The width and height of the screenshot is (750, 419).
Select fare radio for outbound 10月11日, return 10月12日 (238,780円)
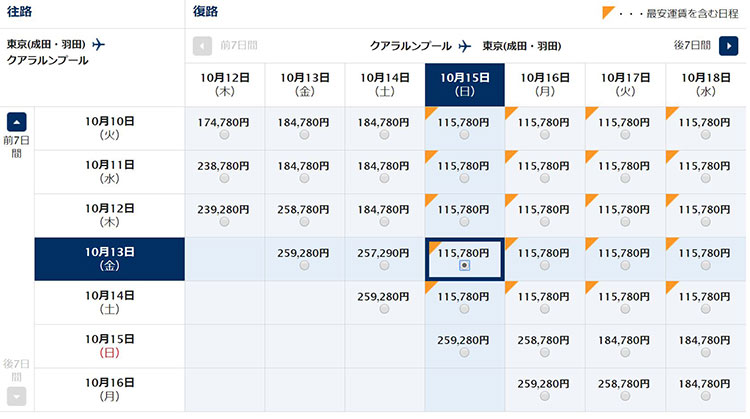224,178
